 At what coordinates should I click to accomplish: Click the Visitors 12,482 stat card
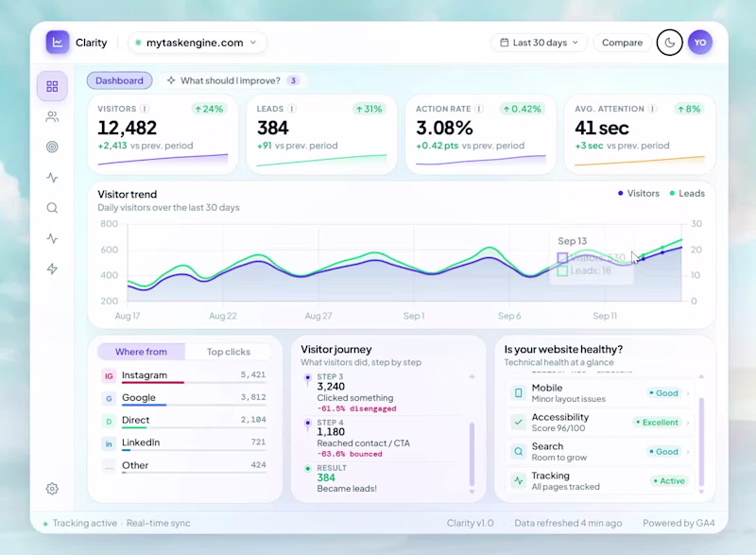(x=163, y=134)
